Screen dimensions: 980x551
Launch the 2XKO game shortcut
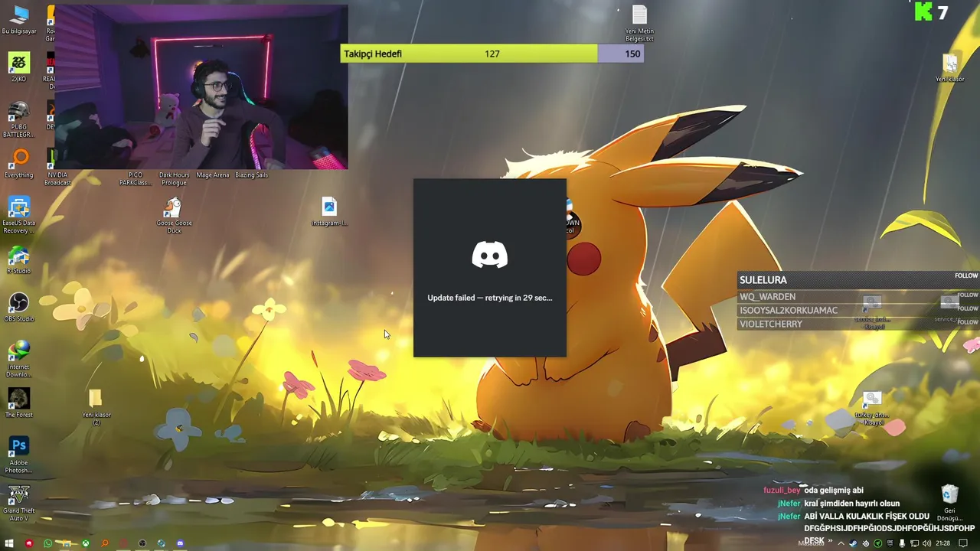[19, 68]
